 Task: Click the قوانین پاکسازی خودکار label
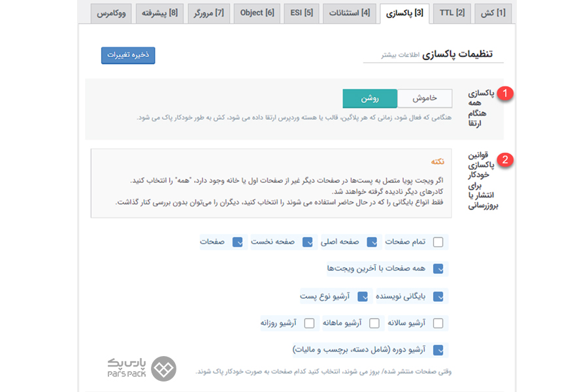pyautogui.click(x=483, y=180)
